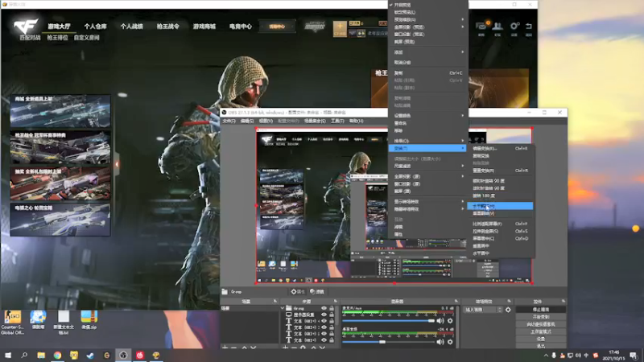Select 垂直翻转(V) in transform submenu
This screenshot has height=362, width=644.
[x=500, y=213]
